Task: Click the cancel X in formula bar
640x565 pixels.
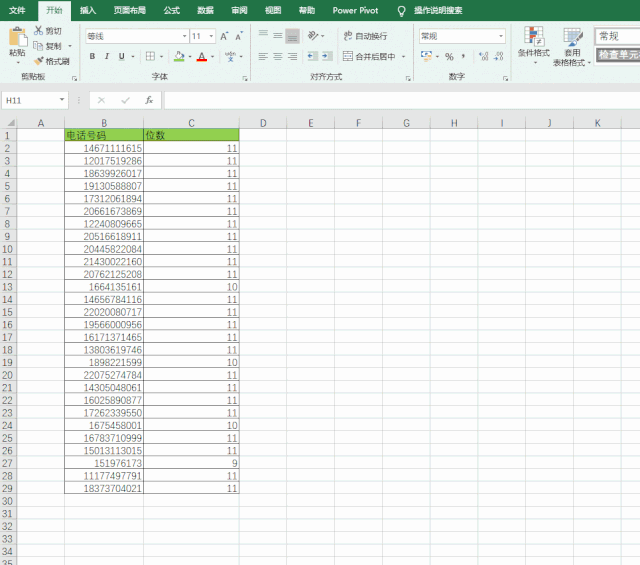Action: click(101, 100)
